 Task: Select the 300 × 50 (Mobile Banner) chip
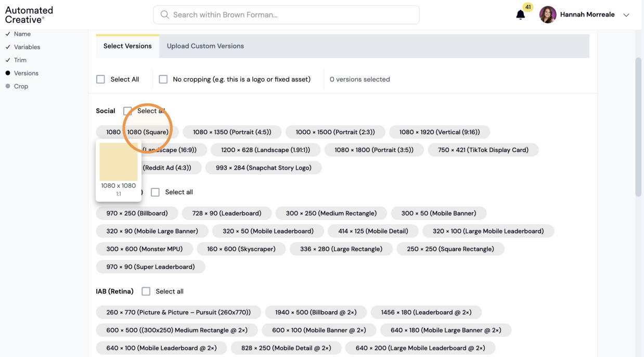click(439, 213)
